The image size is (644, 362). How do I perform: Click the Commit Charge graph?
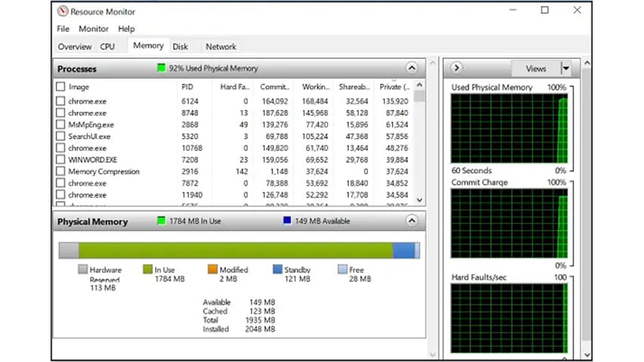(509, 224)
